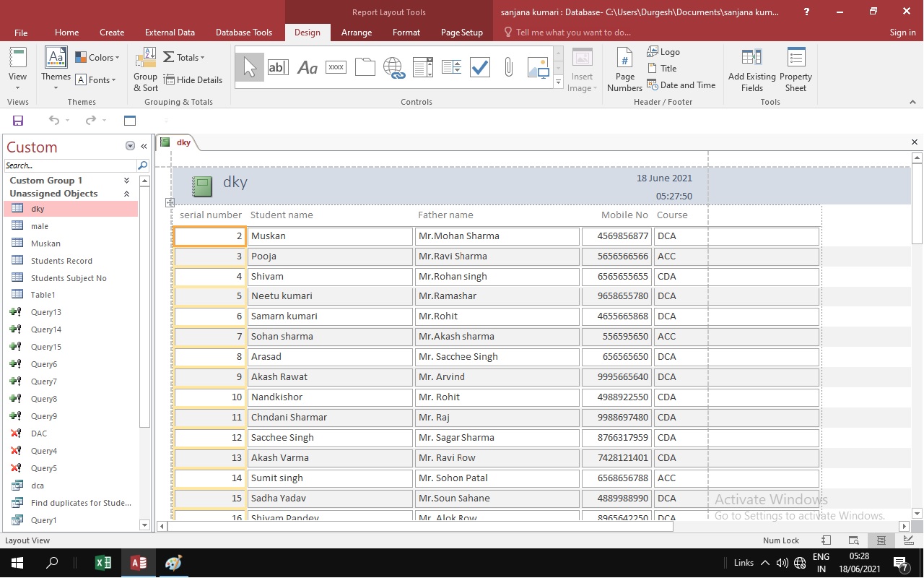Viewport: 924px width, 578px height.
Task: Collapse the Unassigned Objects group
Action: coord(126,193)
